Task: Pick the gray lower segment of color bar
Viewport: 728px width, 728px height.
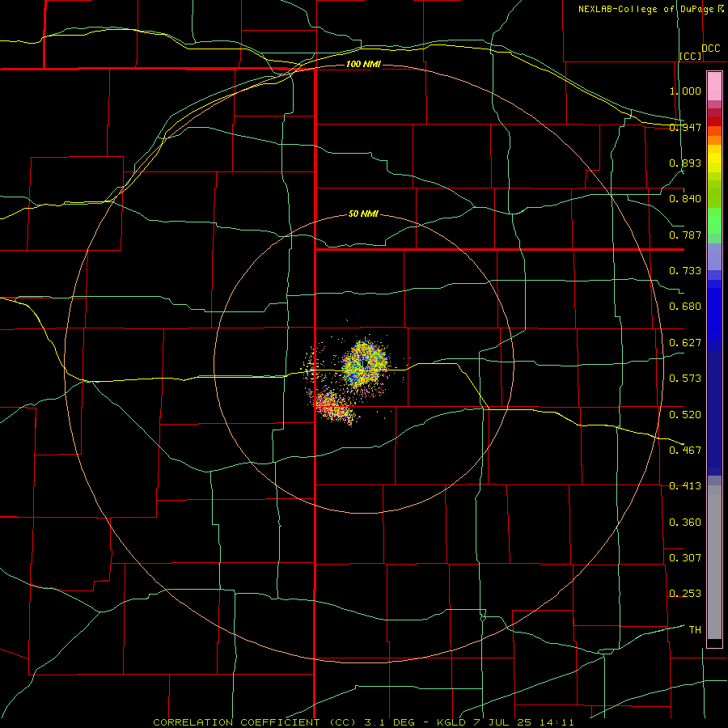Action: point(714,562)
